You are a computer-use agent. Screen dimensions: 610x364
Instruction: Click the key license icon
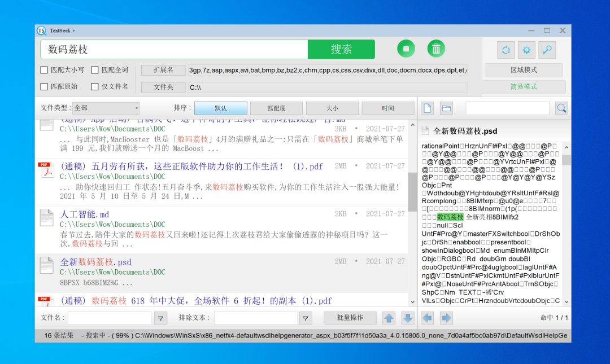(x=547, y=50)
